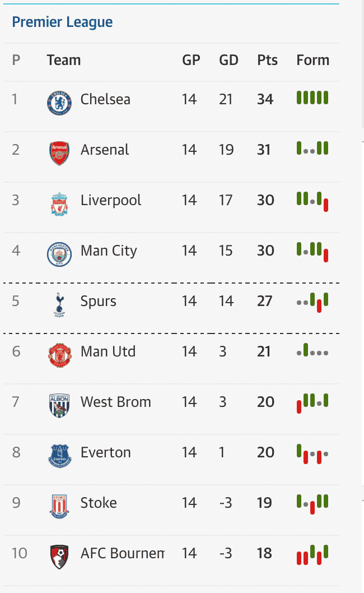Open the Chelsea team name link
Screen dimensions: 364x593
point(105,99)
